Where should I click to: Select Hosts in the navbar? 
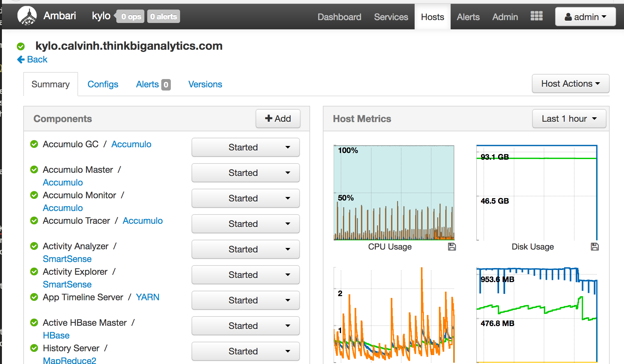pos(432,17)
